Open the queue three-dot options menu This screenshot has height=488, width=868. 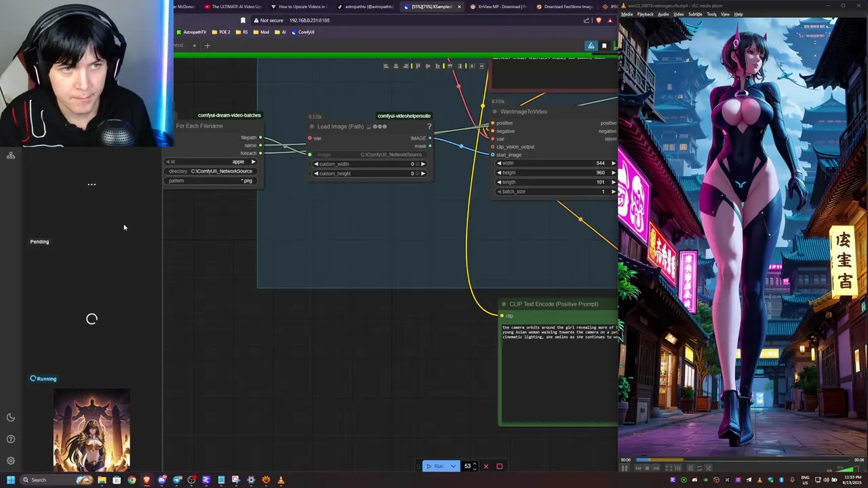click(x=92, y=184)
